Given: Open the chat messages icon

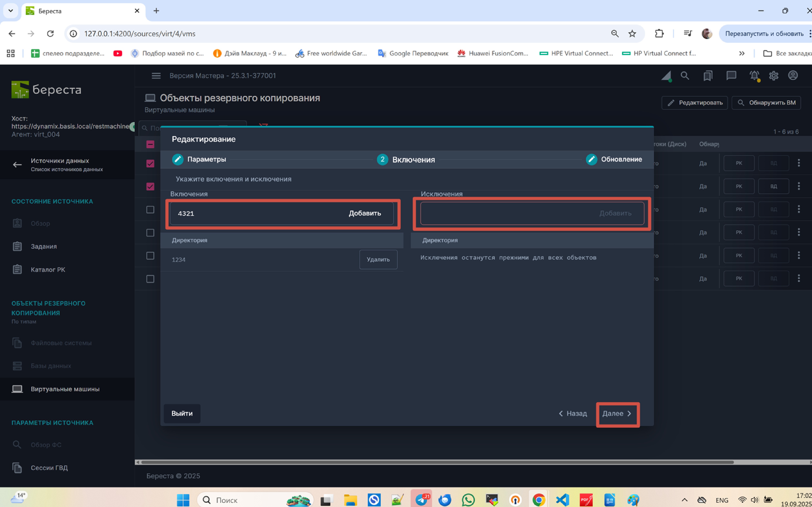Looking at the screenshot, I should tap(731, 76).
